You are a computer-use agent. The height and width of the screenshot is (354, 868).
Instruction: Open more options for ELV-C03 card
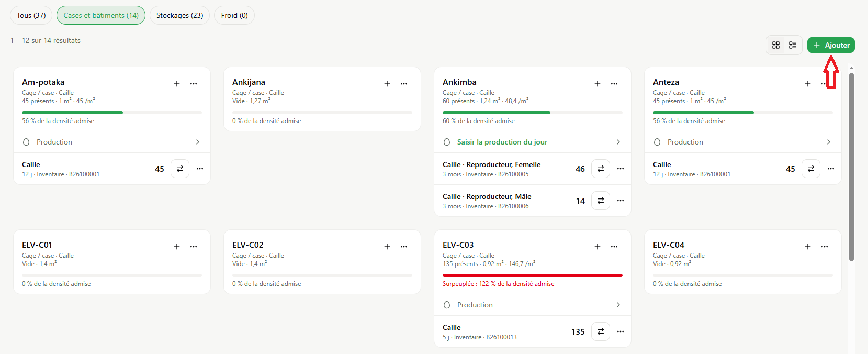click(614, 247)
